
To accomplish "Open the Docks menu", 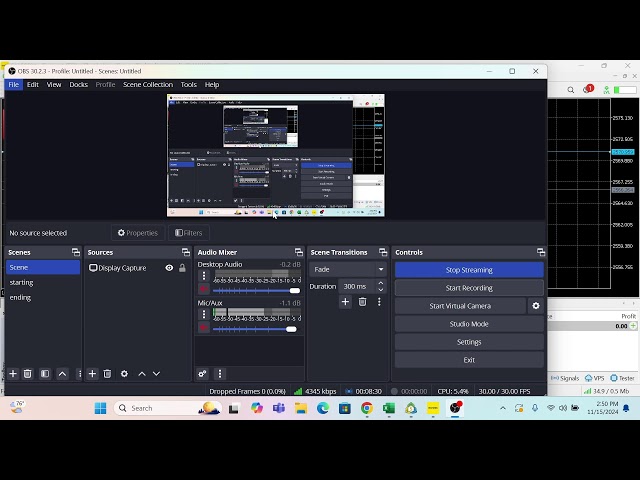I will coord(78,85).
